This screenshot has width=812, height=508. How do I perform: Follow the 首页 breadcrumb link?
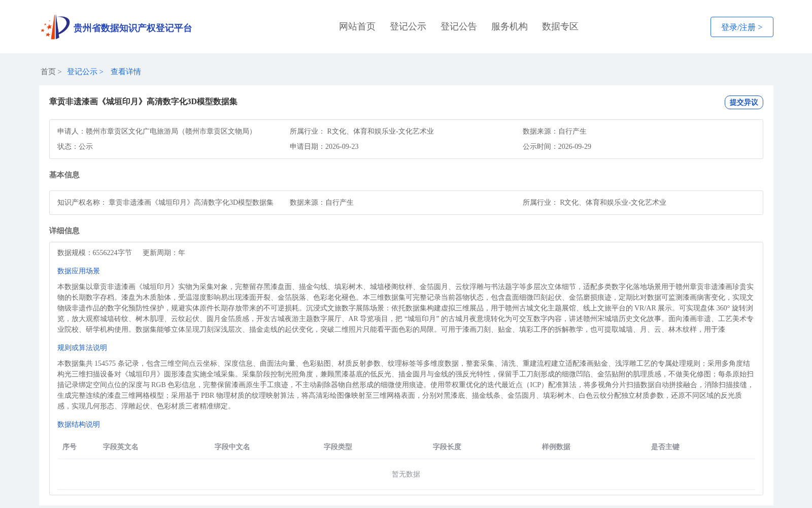click(x=48, y=72)
